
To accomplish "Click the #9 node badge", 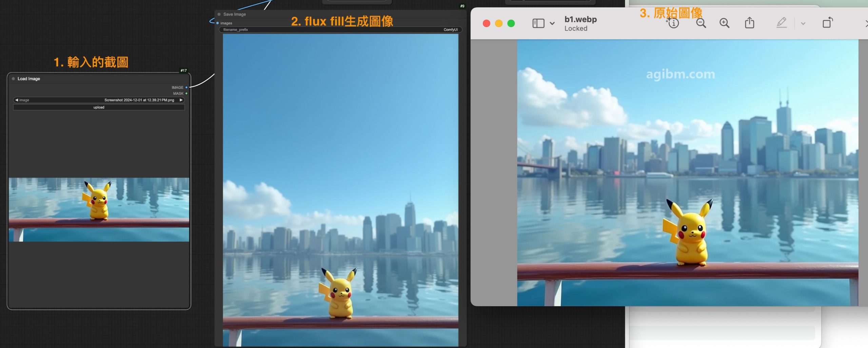I will click(462, 6).
